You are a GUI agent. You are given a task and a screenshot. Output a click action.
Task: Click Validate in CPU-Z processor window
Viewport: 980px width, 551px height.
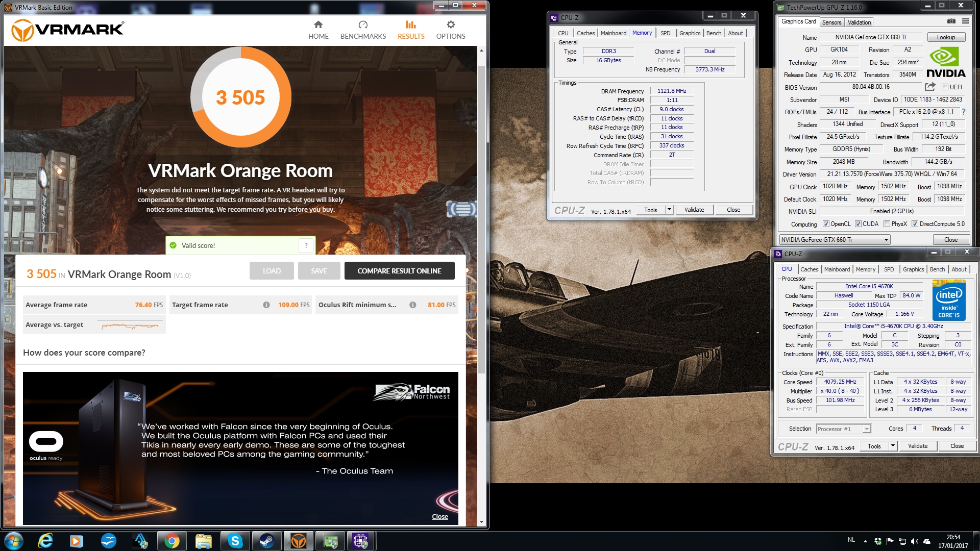[917, 446]
